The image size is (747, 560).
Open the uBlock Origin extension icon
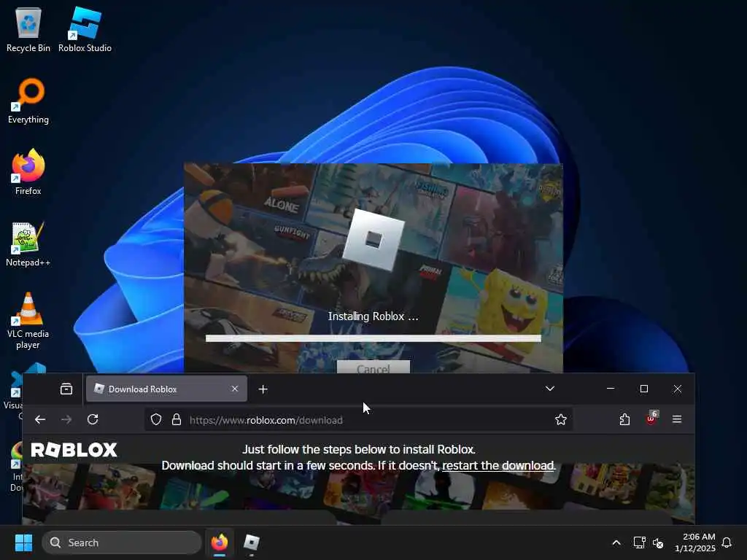tap(651, 419)
